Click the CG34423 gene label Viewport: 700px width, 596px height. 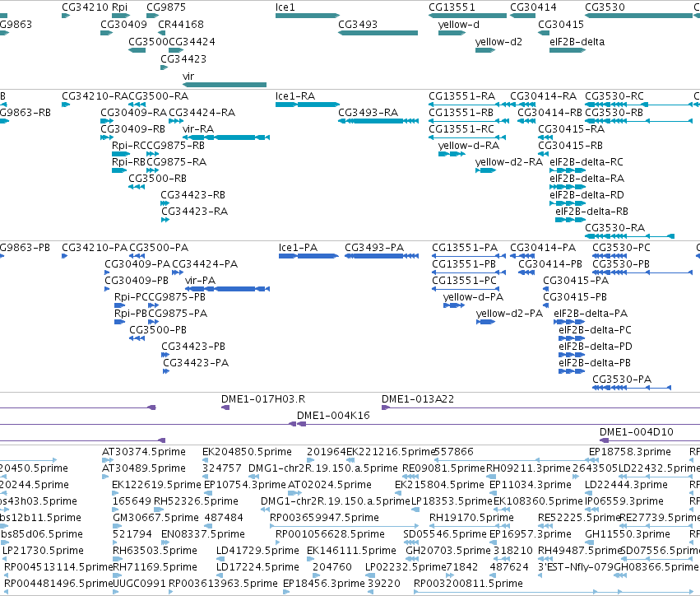pos(183,59)
